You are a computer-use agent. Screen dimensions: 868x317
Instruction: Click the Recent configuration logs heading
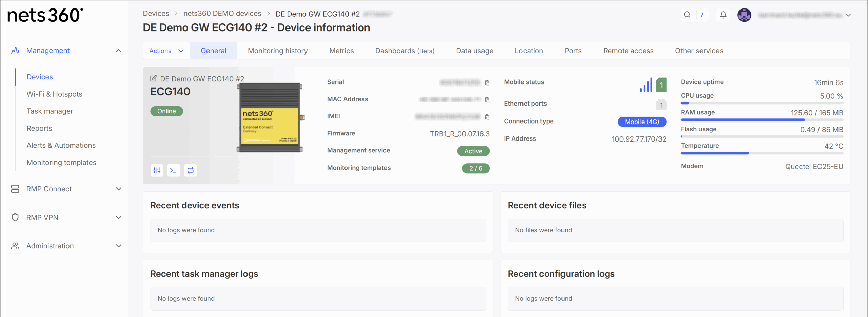tap(561, 274)
